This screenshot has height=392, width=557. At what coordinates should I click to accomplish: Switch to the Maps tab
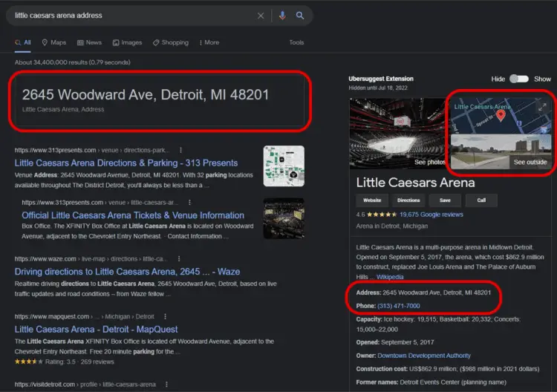(x=54, y=42)
